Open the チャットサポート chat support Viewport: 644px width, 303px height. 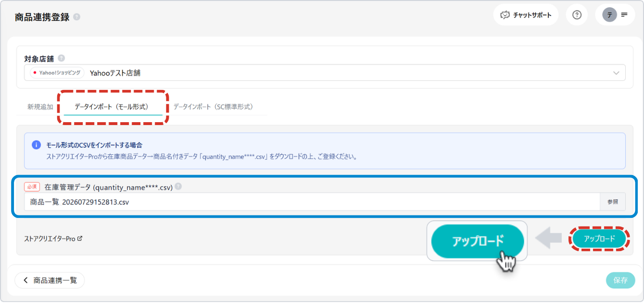click(x=526, y=15)
